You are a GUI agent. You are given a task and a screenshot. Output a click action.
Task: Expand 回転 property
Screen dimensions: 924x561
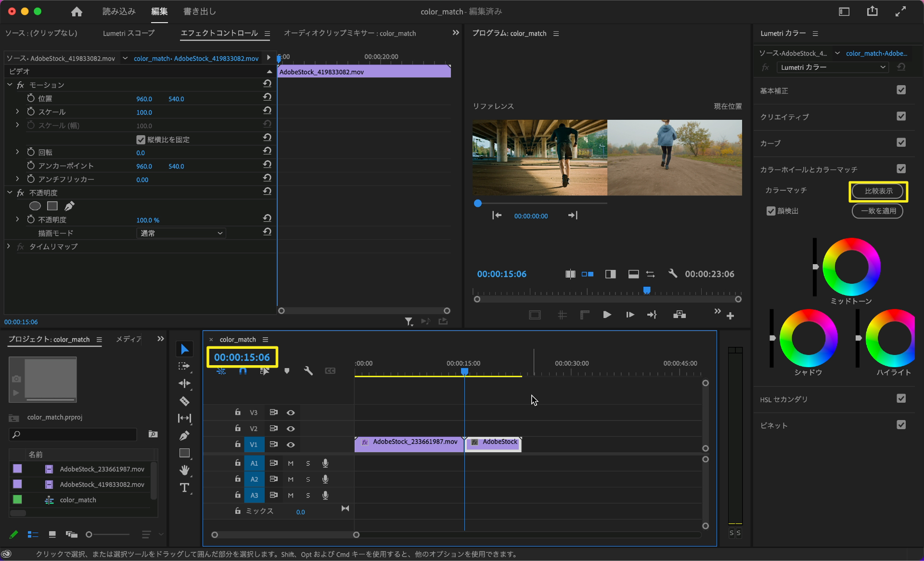coord(18,152)
